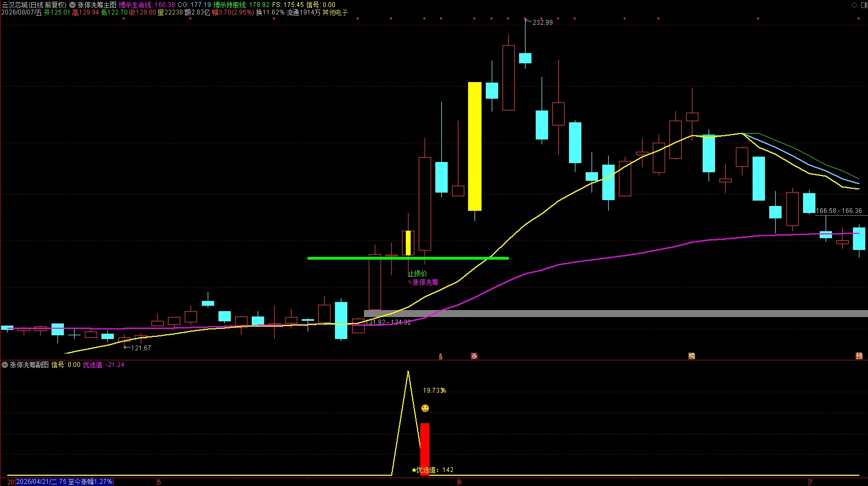The width and height of the screenshot is (868, 486).
Task: Click the red signal bar in sub-chart
Action: 425,450
